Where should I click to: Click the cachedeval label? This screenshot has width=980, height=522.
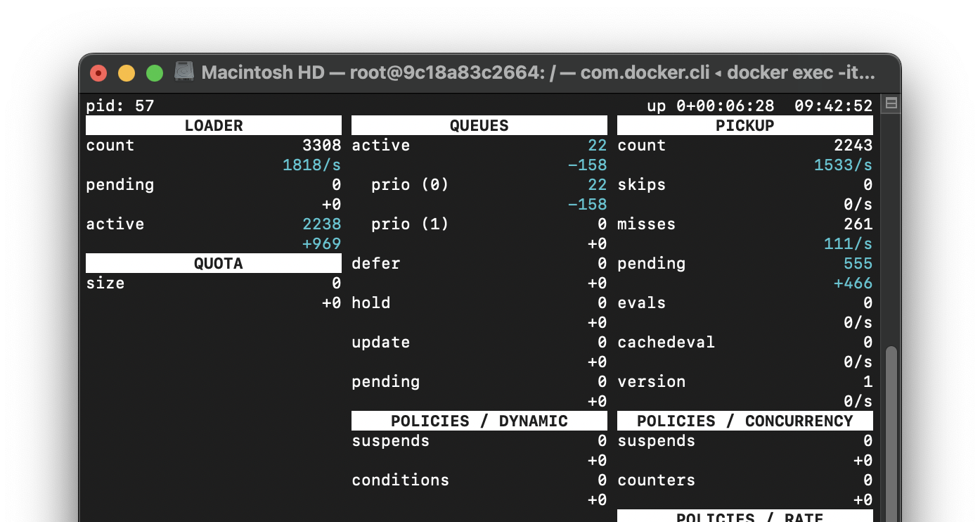(x=666, y=343)
